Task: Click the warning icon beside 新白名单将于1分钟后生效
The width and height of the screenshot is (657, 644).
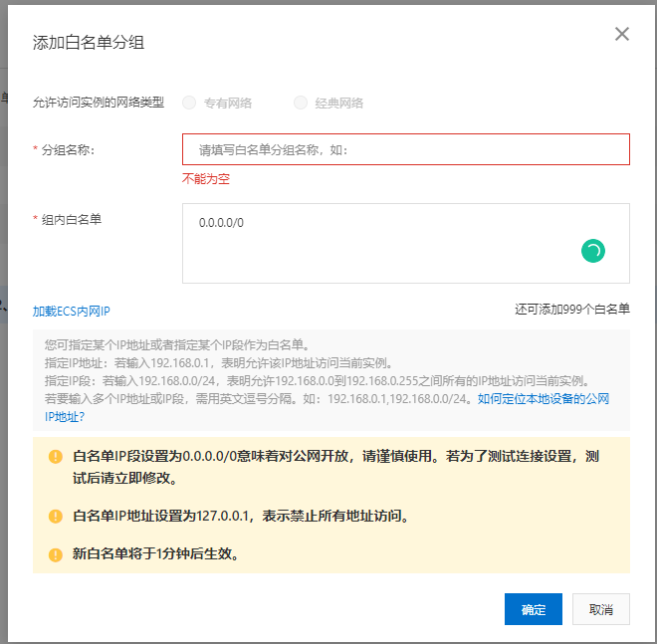Action: click(56, 554)
